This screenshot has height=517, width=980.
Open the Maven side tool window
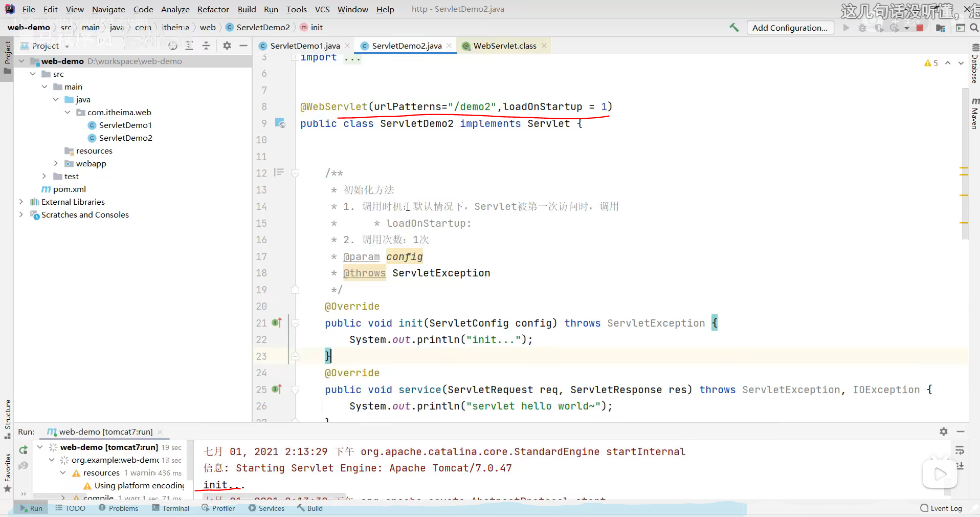tap(974, 113)
